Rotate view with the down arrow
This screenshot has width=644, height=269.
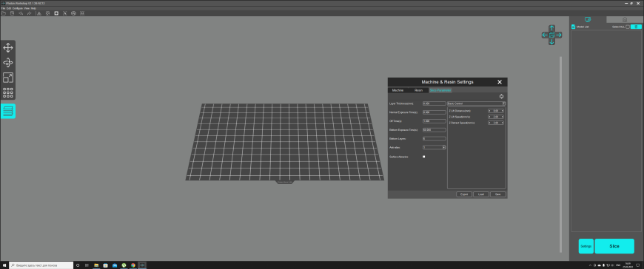click(x=551, y=42)
